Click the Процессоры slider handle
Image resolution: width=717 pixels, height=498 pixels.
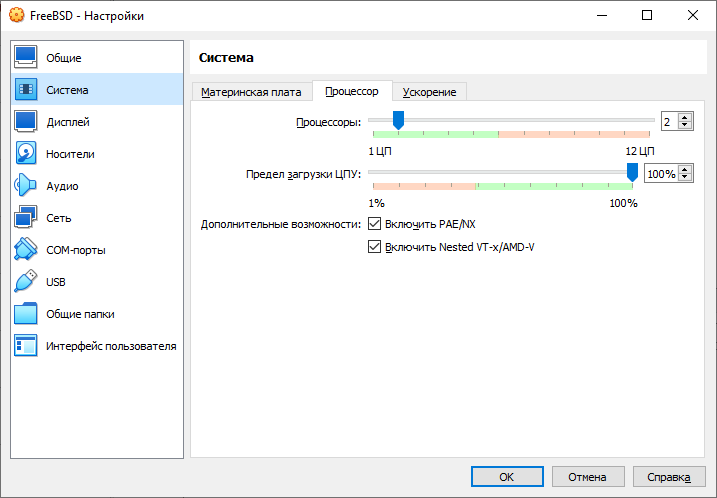[399, 120]
